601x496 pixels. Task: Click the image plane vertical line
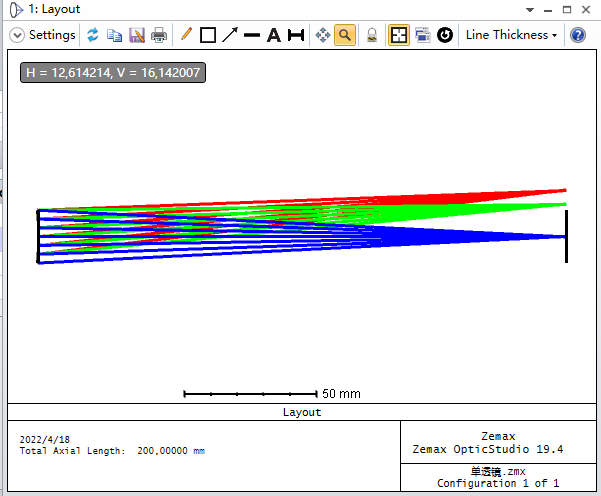pyautogui.click(x=566, y=236)
